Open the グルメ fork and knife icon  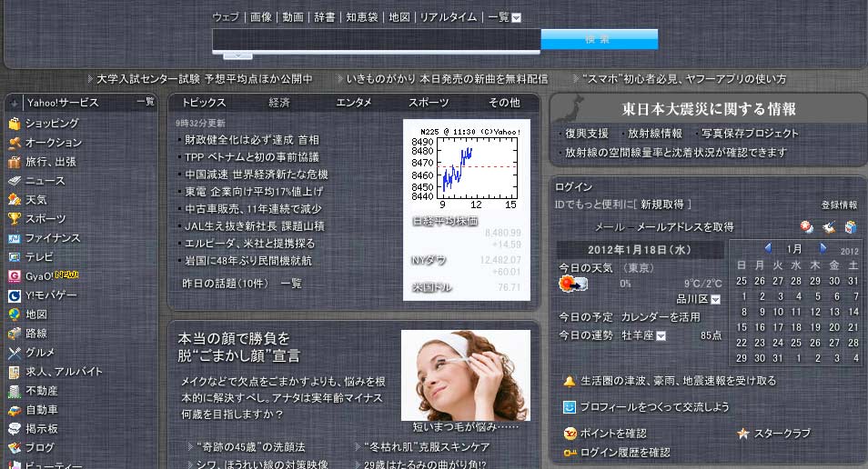(14, 353)
